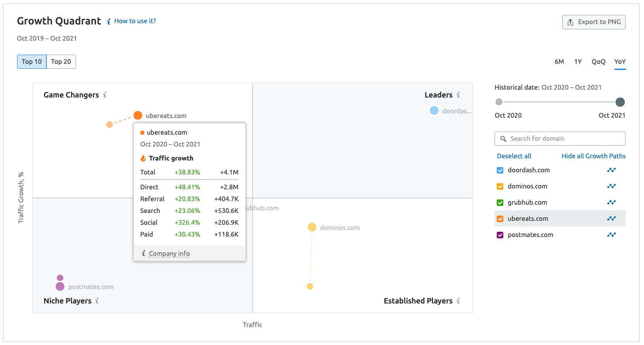Uncheck the doordash.com checkbox
The image size is (644, 345).
pyautogui.click(x=500, y=170)
